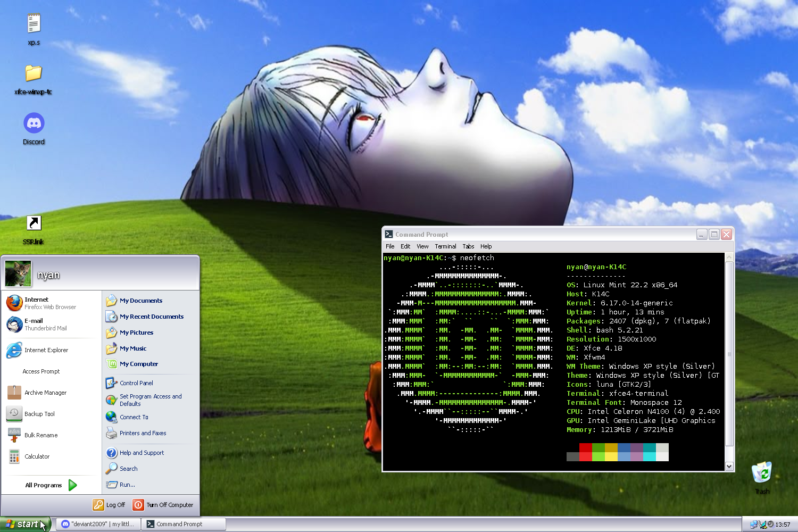
Task: Open Connect To entry
Action: click(x=149, y=417)
